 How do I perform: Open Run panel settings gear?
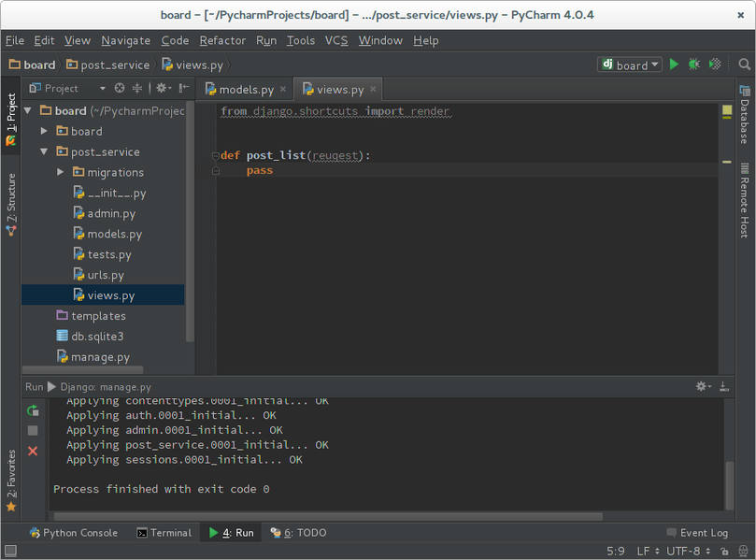(x=703, y=386)
